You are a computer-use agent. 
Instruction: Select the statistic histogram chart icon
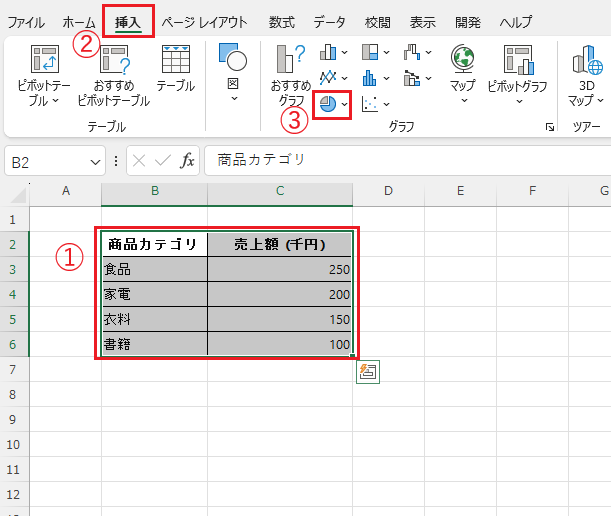369,78
